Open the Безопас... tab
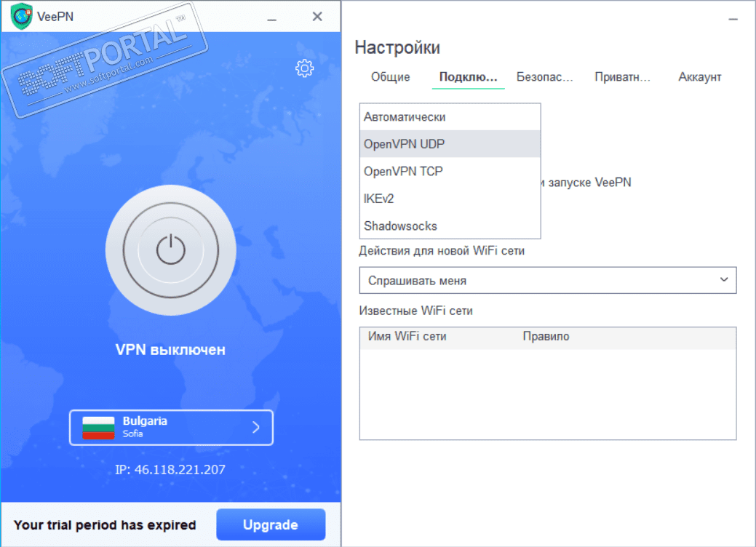Image resolution: width=756 pixels, height=547 pixels. click(544, 77)
